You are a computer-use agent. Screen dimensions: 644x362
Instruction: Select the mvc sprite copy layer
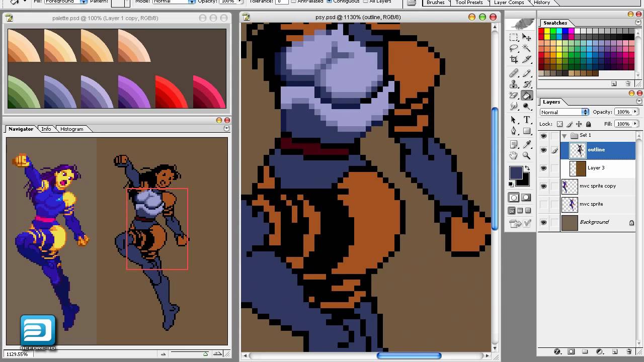[x=598, y=186]
